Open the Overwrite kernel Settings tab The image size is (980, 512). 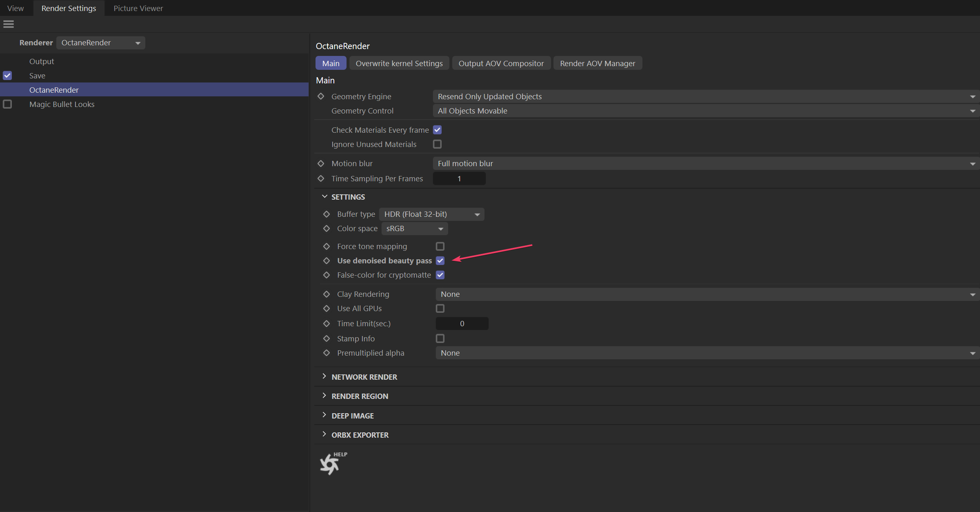[399, 63]
